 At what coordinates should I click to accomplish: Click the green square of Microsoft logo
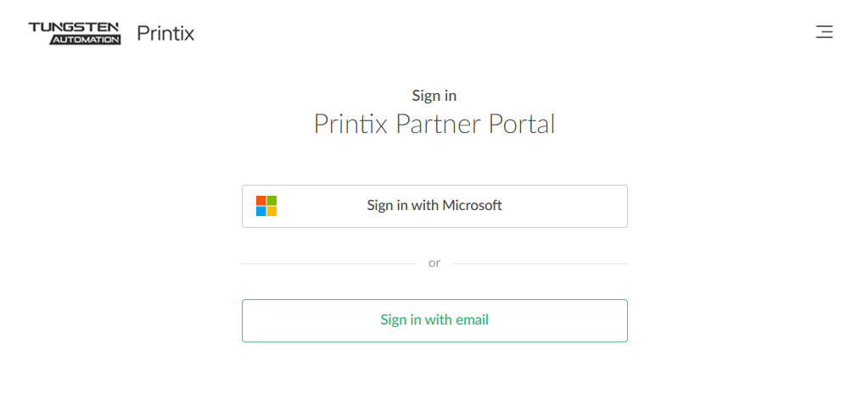pyautogui.click(x=272, y=201)
